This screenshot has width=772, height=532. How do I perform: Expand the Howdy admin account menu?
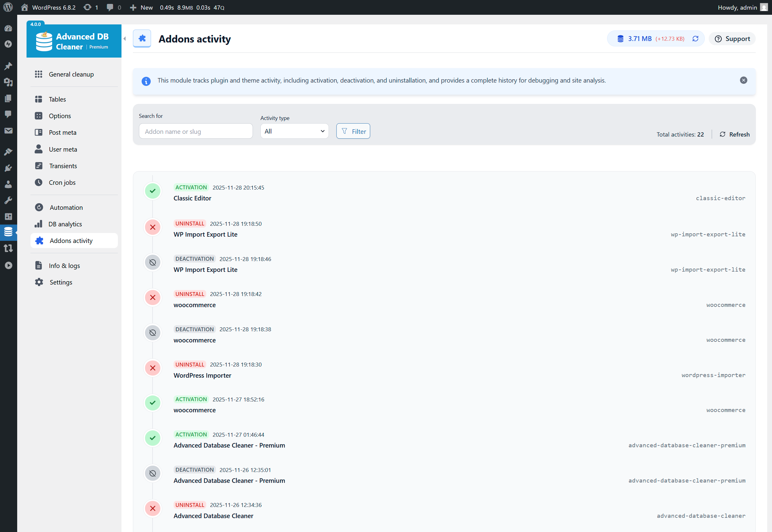[738, 7]
